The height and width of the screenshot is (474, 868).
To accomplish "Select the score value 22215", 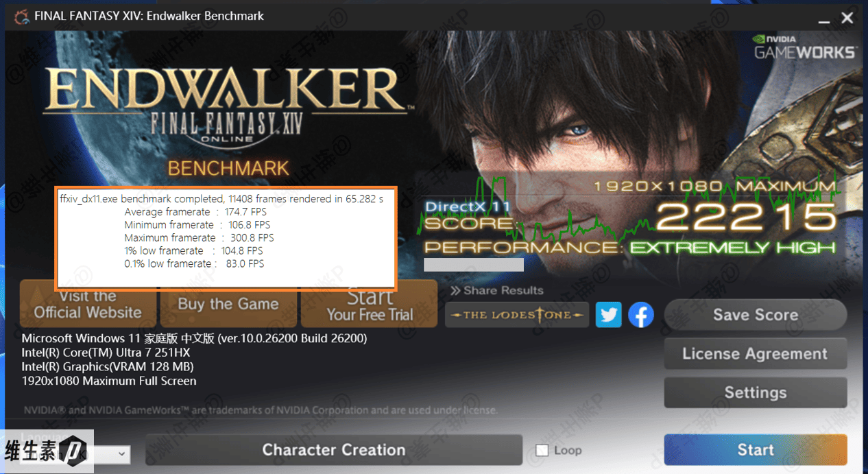I will pyautogui.click(x=746, y=216).
